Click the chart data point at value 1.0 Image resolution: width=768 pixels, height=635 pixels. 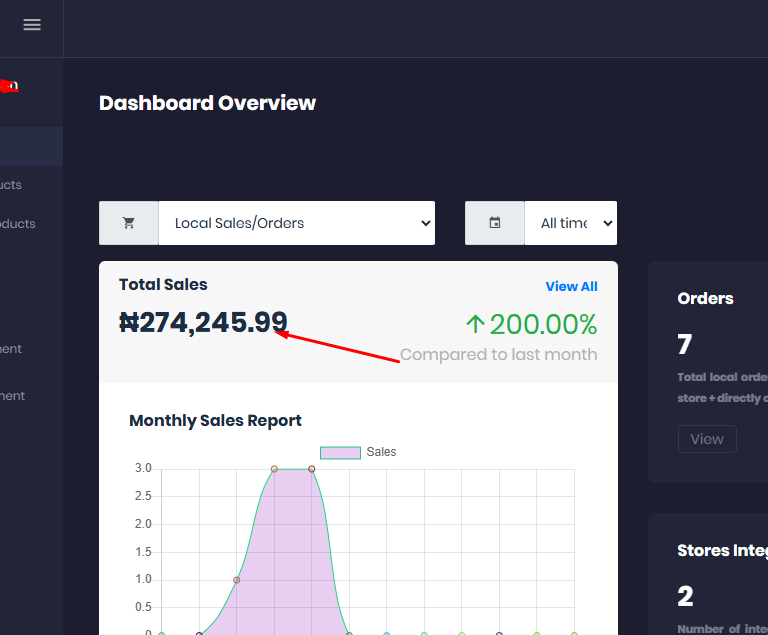pos(237,580)
